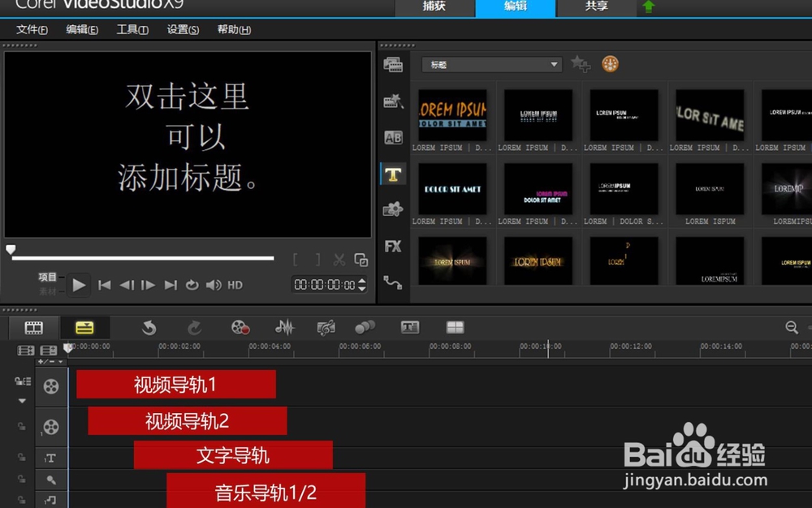Click the Redo arrow in timeline toolbar
Viewport: 812px width, 508px height.
click(x=194, y=328)
